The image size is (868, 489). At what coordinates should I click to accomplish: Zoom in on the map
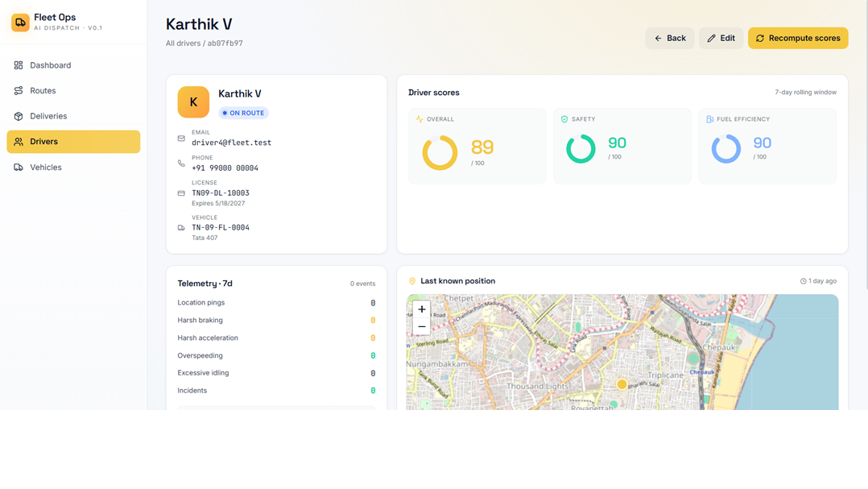tap(422, 309)
